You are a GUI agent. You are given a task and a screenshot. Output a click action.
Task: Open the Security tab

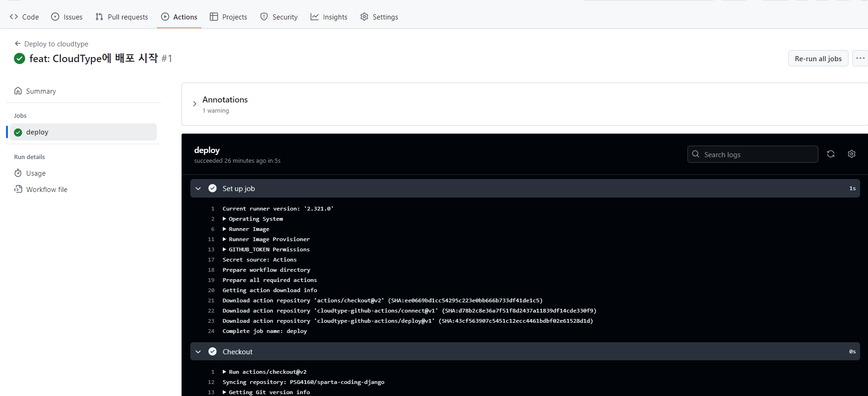279,17
